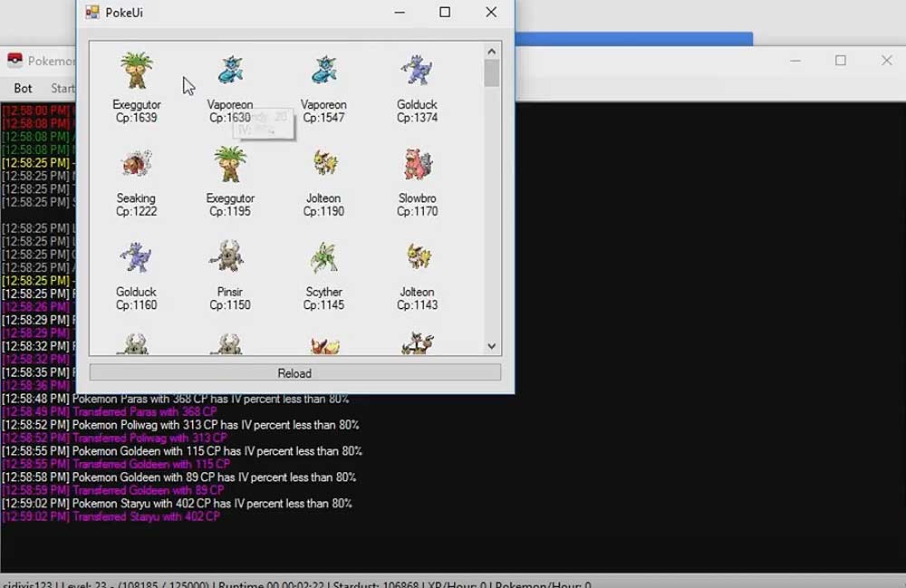Click the 'Golduck Cp:1374' label text
This screenshot has width=906, height=588.
(417, 111)
